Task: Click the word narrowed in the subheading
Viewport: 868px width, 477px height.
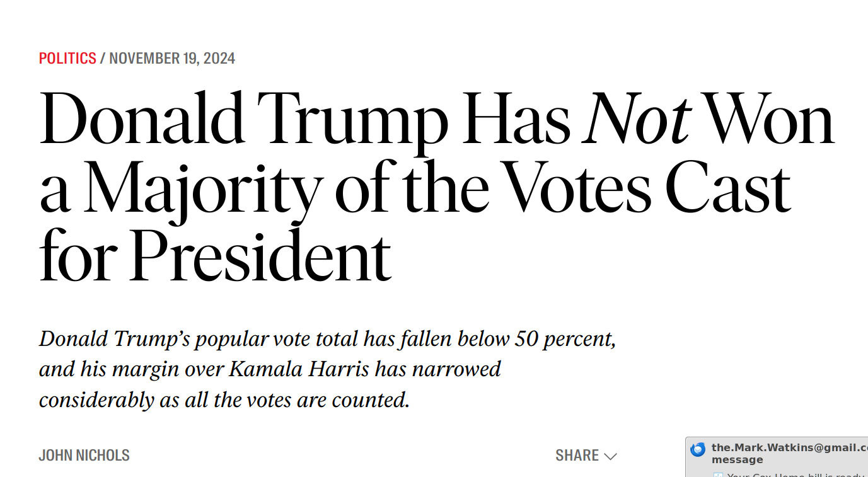Action: (456, 369)
